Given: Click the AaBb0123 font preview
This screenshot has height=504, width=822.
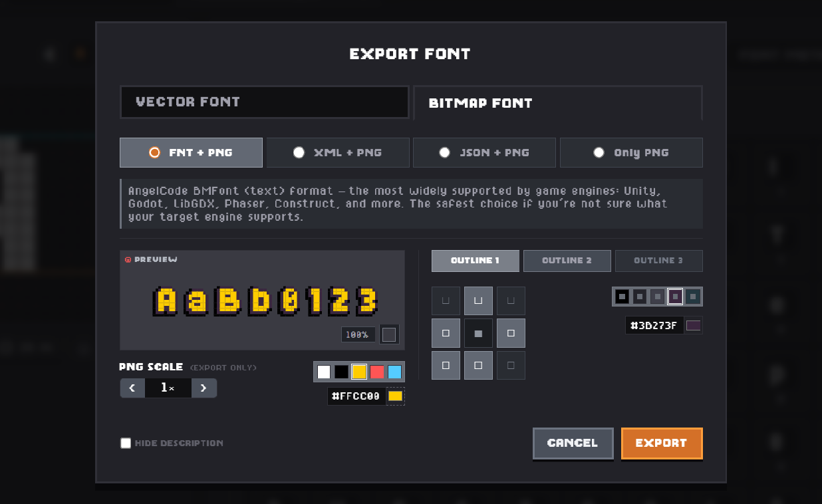Looking at the screenshot, I should [x=265, y=301].
